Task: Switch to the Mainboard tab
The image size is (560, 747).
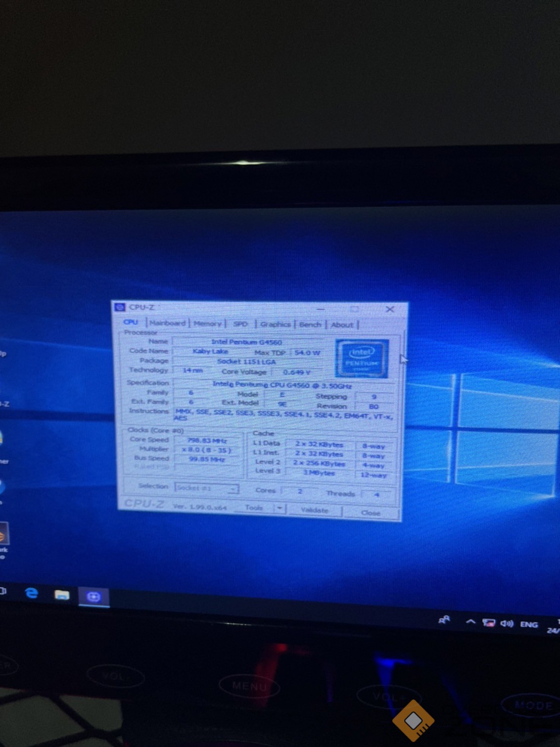Action: pos(167,323)
